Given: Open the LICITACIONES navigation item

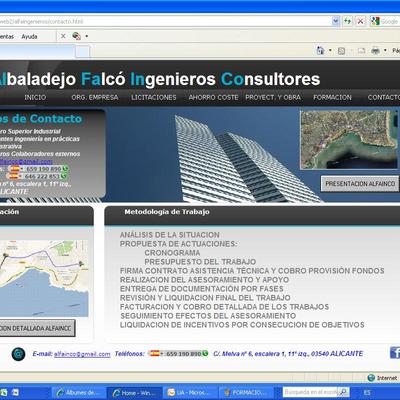Looking at the screenshot, I should pyautogui.click(x=154, y=97).
